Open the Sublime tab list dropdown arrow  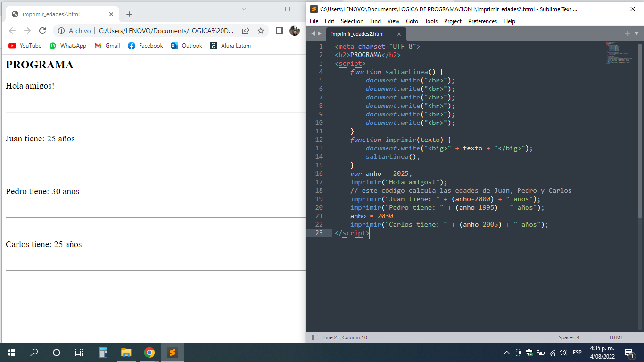coord(636,33)
